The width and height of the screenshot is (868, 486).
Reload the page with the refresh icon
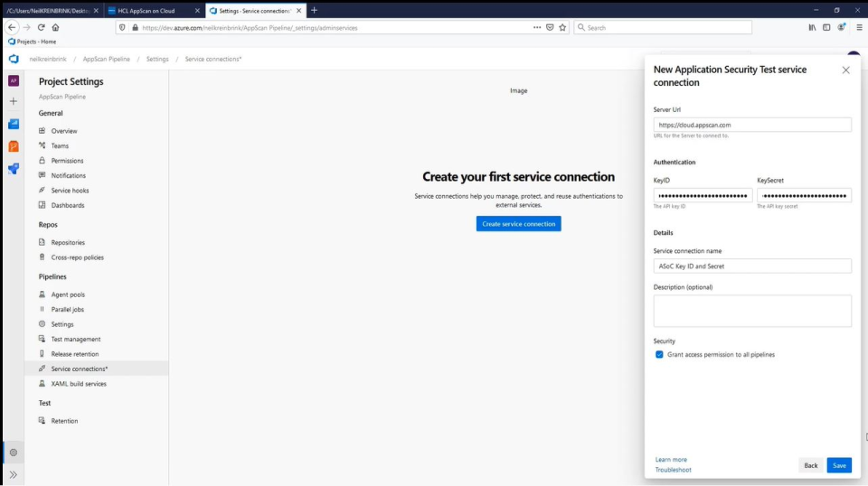41,27
